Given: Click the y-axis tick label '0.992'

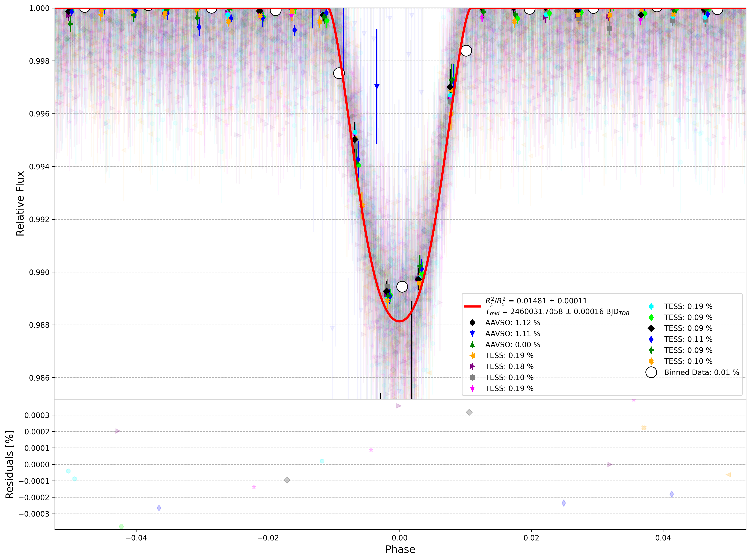Looking at the screenshot, I should tap(39, 219).
